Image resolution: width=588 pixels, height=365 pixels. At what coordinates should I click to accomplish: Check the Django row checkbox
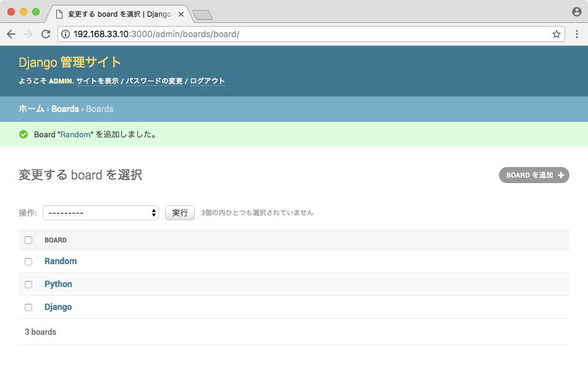28,307
